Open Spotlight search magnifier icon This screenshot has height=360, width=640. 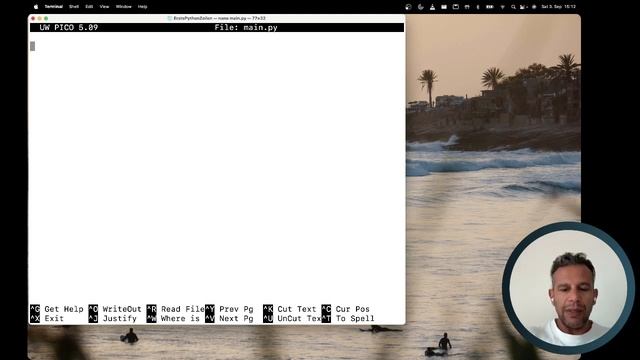(x=513, y=7)
